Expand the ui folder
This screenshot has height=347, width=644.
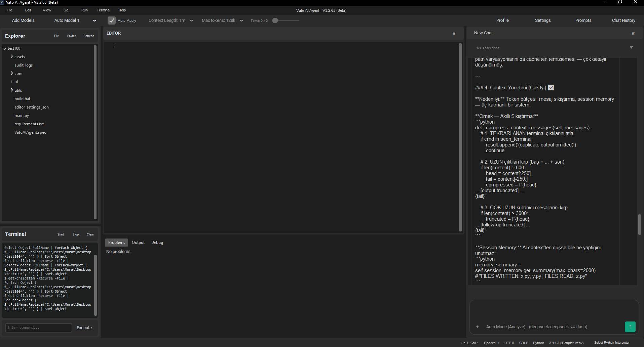click(12, 82)
